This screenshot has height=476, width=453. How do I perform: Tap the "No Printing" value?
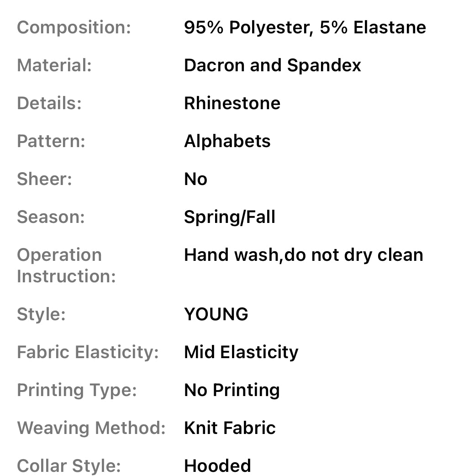(x=232, y=390)
